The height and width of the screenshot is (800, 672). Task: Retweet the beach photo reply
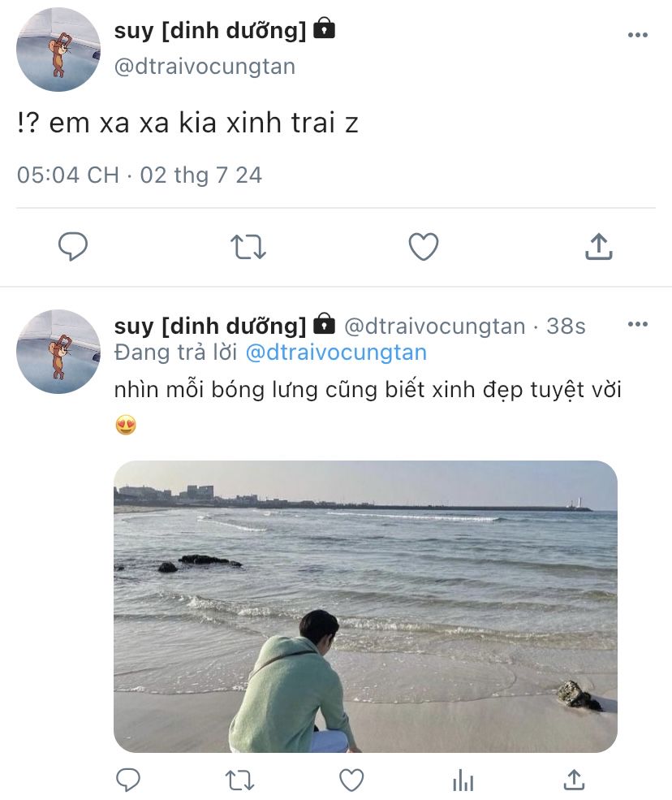(239, 781)
